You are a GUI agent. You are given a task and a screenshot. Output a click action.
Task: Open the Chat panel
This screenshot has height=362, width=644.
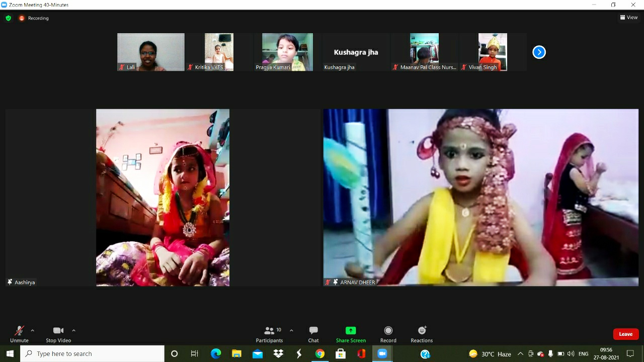[313, 334]
